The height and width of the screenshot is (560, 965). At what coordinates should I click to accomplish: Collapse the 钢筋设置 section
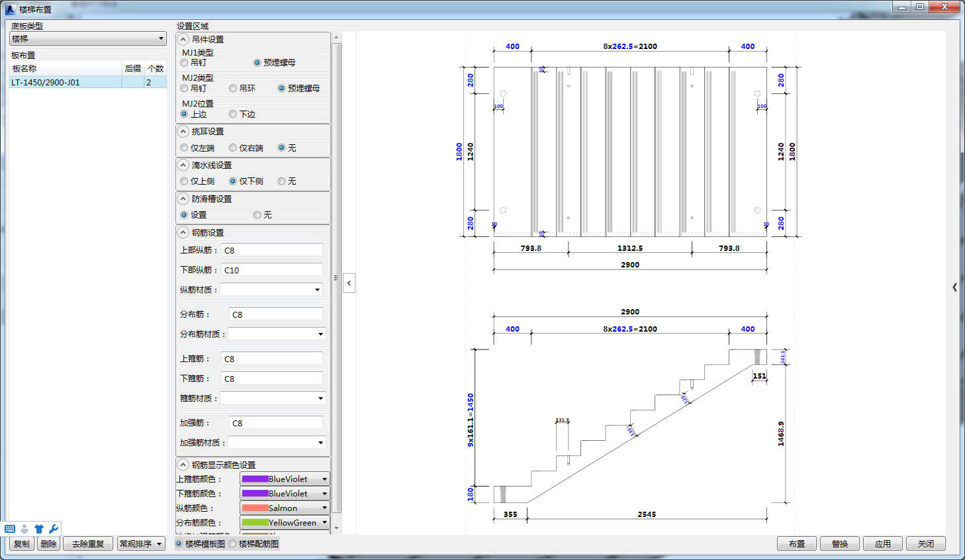tap(184, 233)
